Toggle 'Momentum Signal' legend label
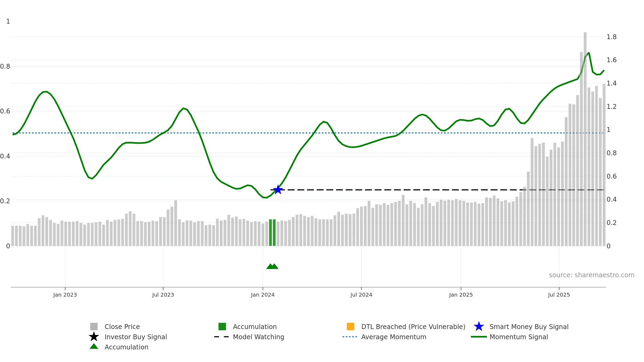Screen dimensions: 644x362 click(519, 337)
